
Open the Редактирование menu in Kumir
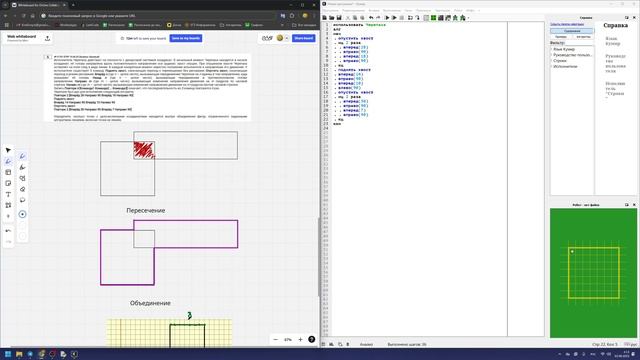[x=353, y=10]
